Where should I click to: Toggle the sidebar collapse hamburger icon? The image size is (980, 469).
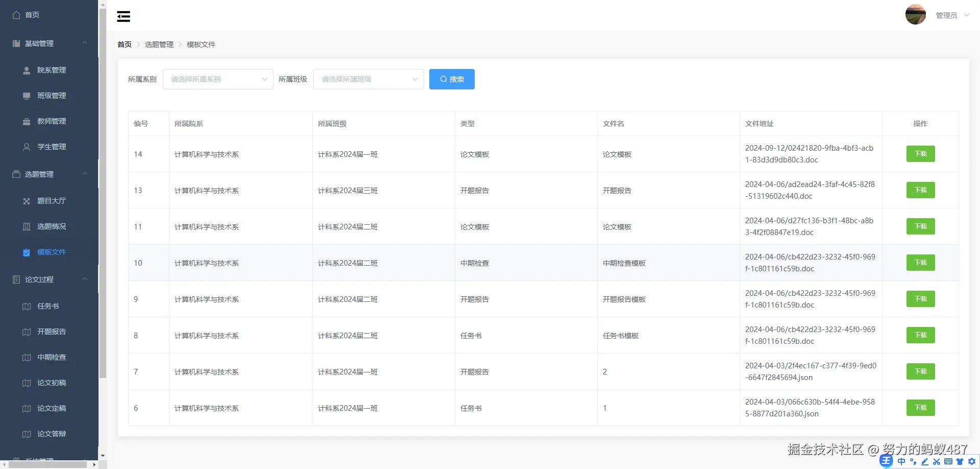[x=123, y=16]
